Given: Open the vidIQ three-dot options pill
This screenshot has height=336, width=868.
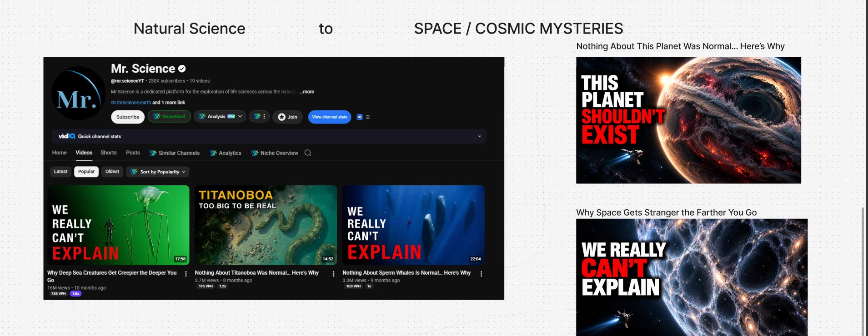Looking at the screenshot, I should point(259,117).
